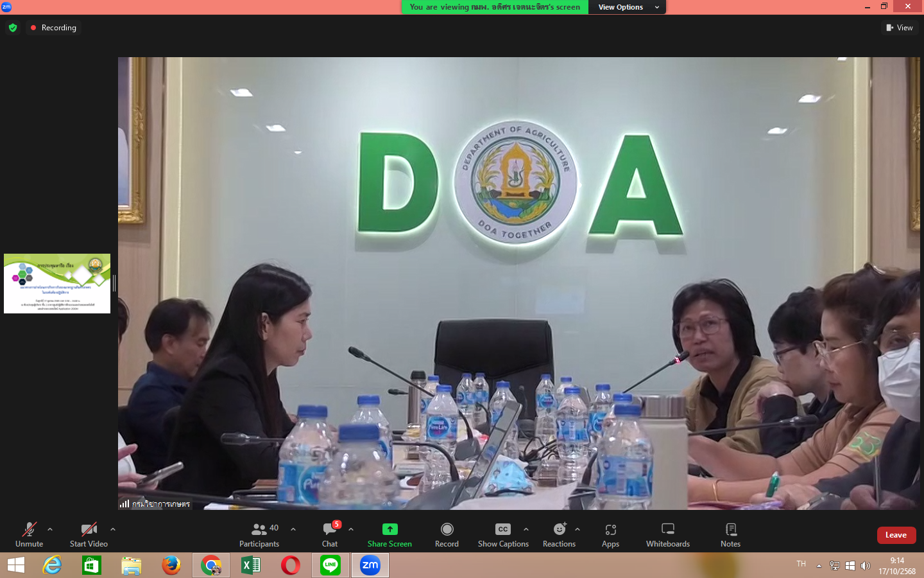Open the Reactions menu
The image size is (924, 578).
coord(559,534)
